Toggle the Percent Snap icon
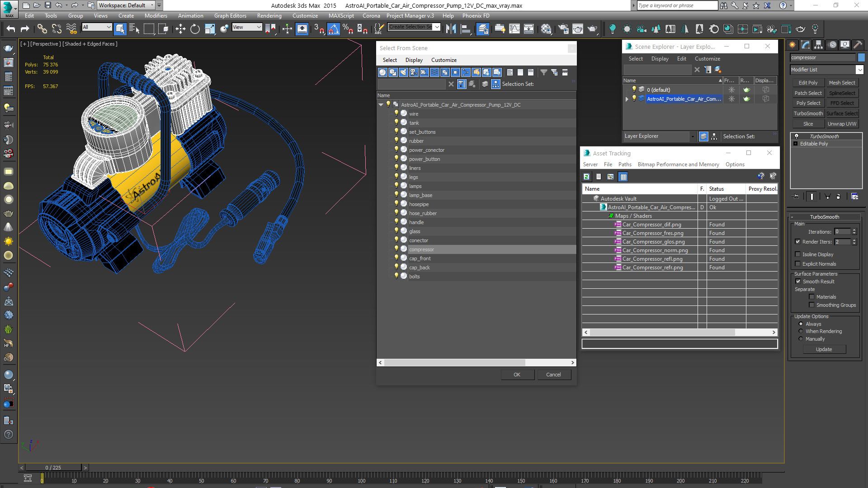 pos(348,29)
